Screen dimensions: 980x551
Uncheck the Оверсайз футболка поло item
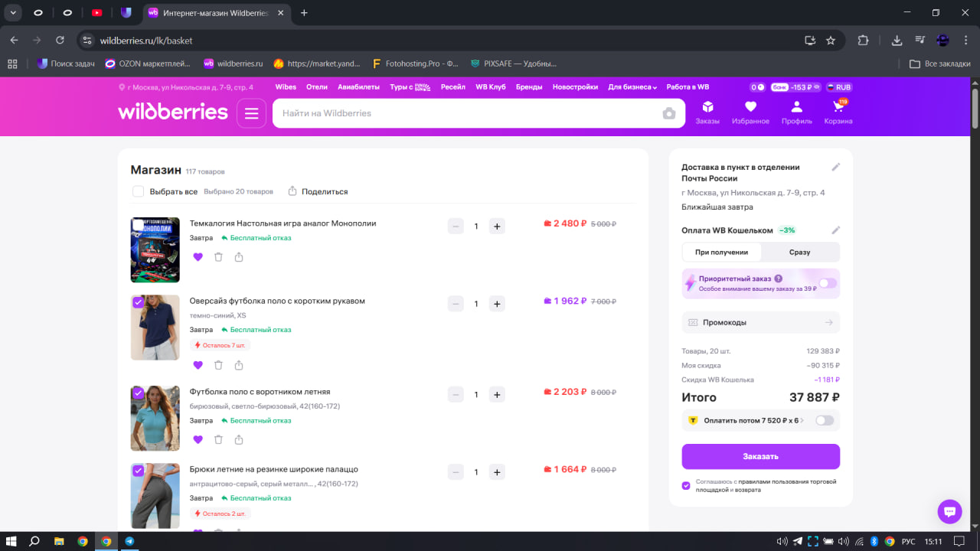139,302
